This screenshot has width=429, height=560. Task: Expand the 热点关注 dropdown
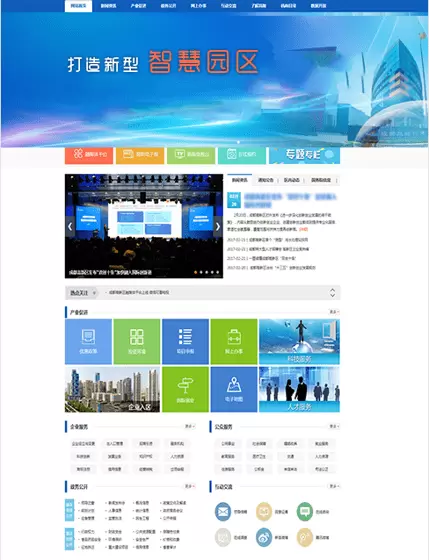[x=82, y=293]
